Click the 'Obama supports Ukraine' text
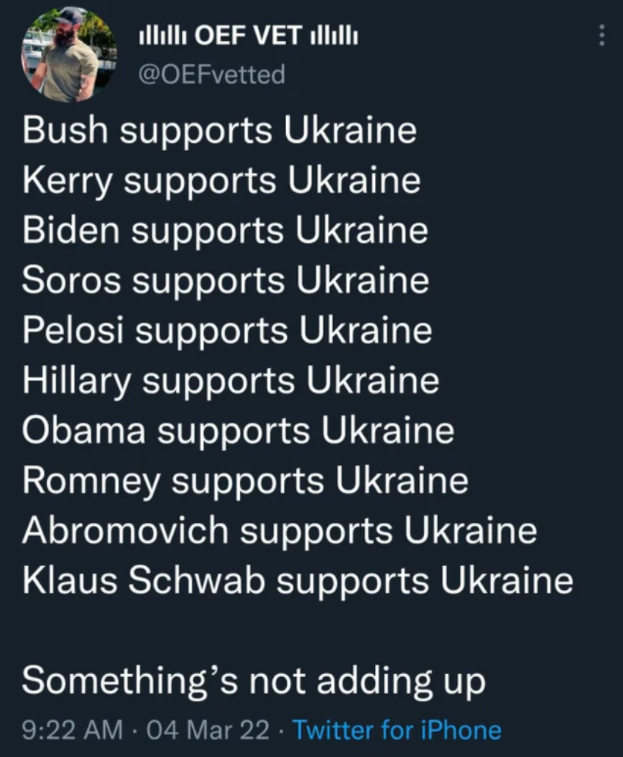 (238, 431)
